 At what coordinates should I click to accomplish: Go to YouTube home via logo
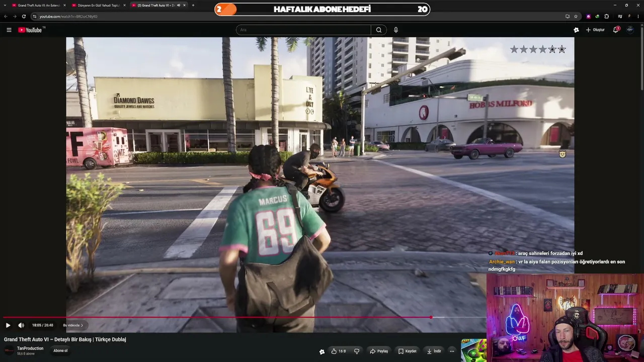(31, 30)
